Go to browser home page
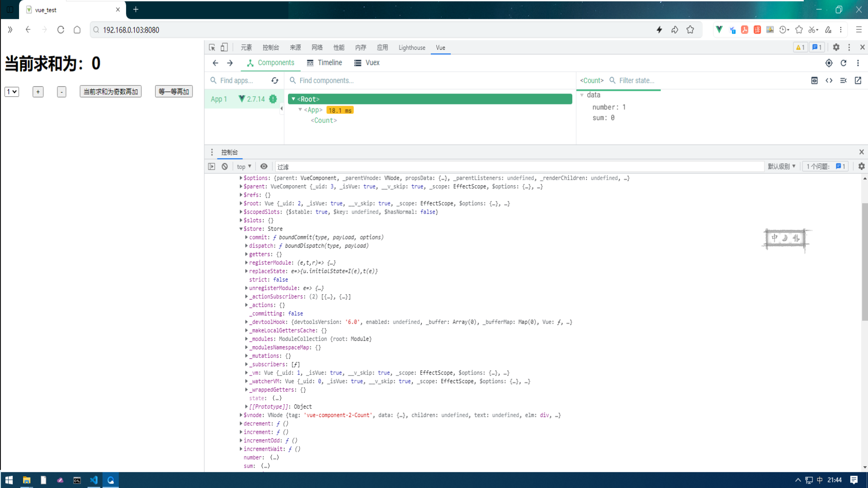This screenshot has height=488, width=868. 77,30
